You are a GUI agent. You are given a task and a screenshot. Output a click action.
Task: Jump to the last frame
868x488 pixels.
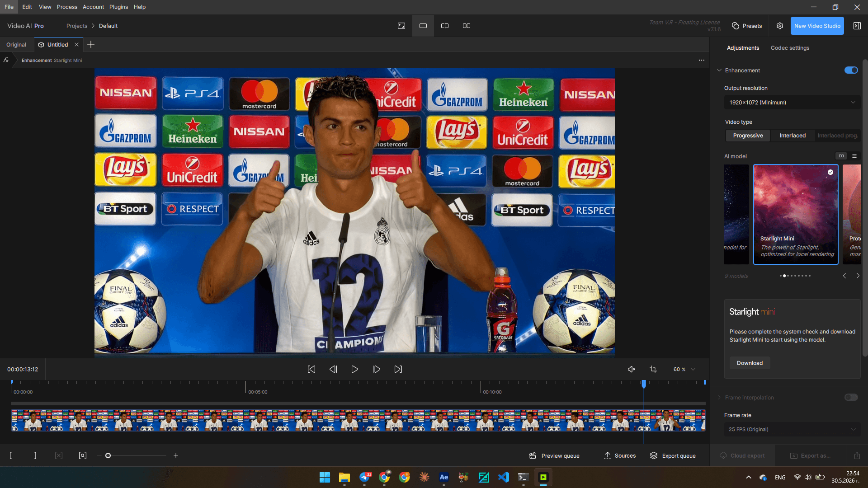pyautogui.click(x=398, y=369)
